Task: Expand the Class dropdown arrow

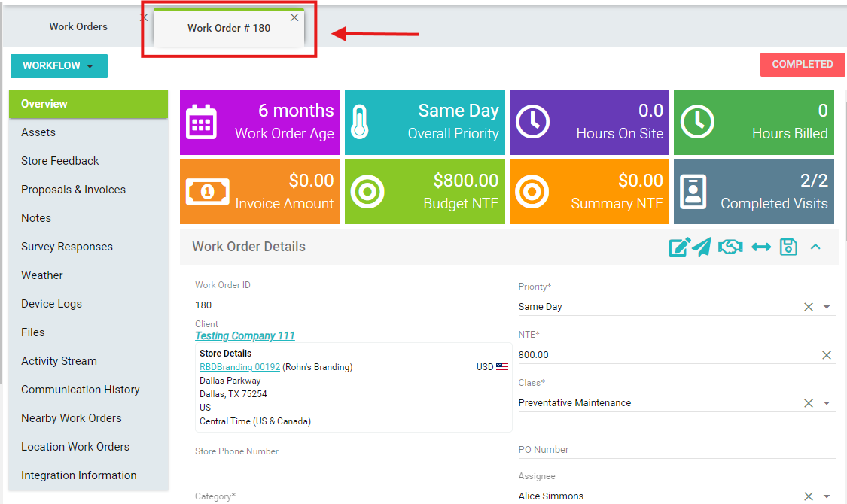Action: click(827, 403)
